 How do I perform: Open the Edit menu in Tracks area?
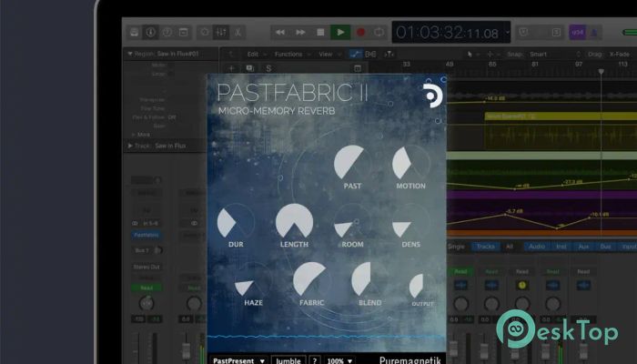tap(256, 54)
